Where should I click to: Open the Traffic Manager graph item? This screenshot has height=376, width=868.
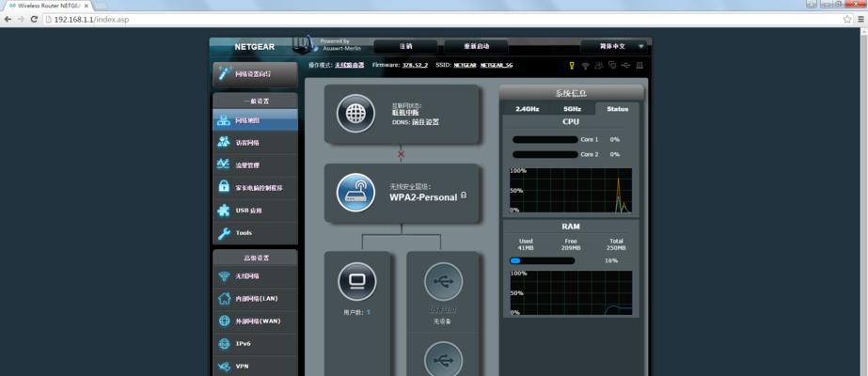click(x=255, y=165)
